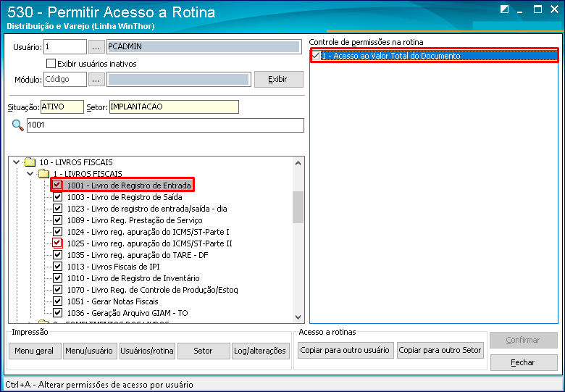Image resolution: width=565 pixels, height=392 pixels.
Task: Click the Situação ATIVO field
Action: [x=62, y=107]
